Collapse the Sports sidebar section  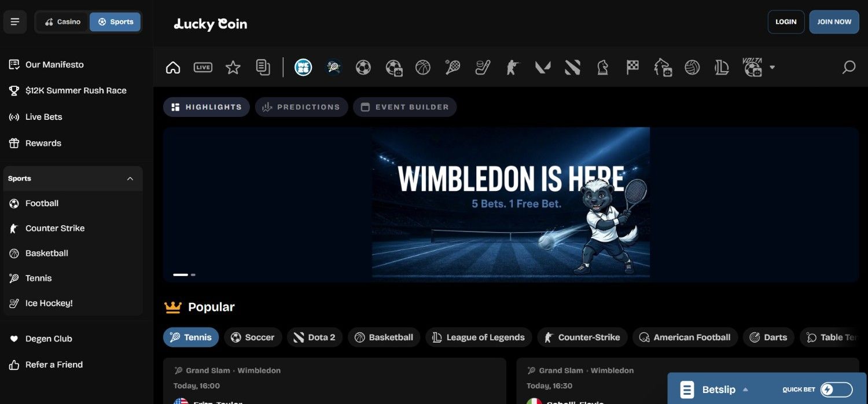click(130, 179)
